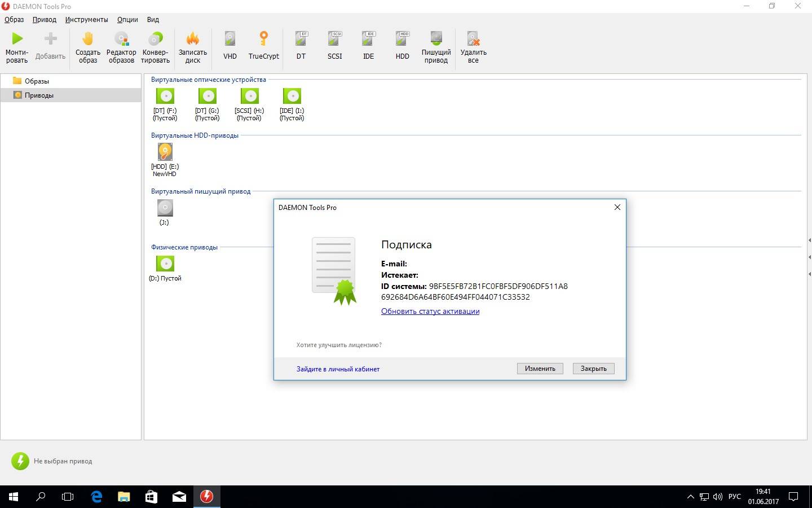Open Task View on the taskbar

pyautogui.click(x=68, y=497)
